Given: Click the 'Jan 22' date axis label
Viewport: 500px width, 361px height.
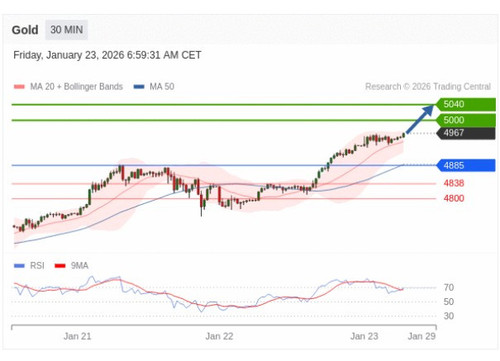Looking at the screenshot, I should [x=219, y=336].
